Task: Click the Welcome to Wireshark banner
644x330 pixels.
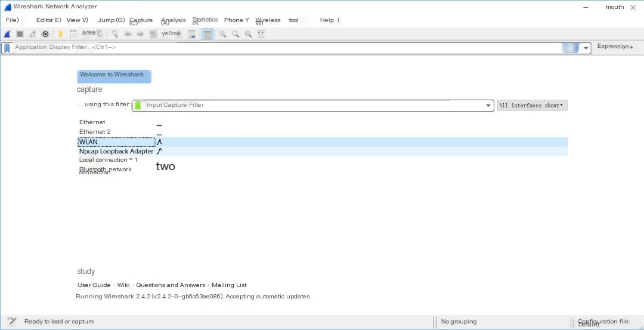Action: 114,76
